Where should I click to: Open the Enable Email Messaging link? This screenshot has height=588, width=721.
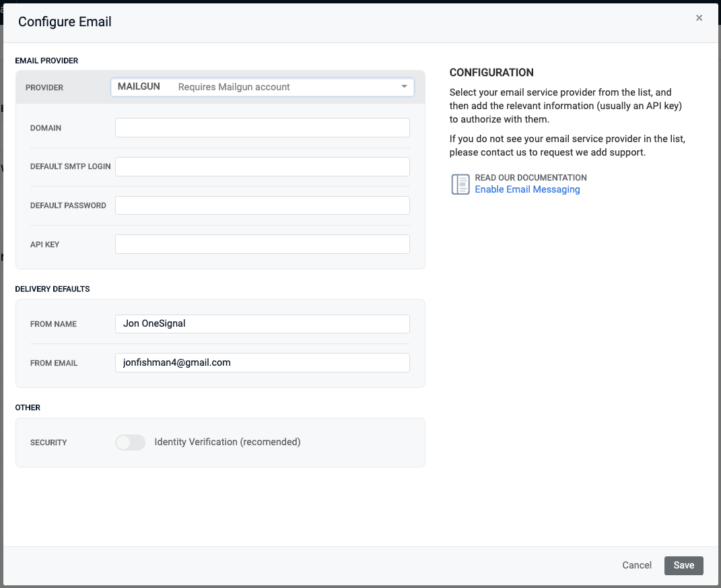(x=527, y=189)
